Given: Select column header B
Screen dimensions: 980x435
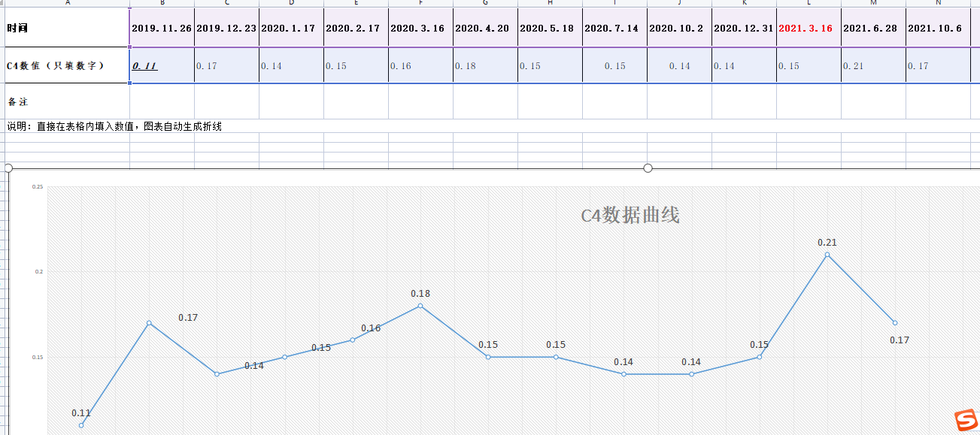Looking at the screenshot, I should (x=162, y=3).
